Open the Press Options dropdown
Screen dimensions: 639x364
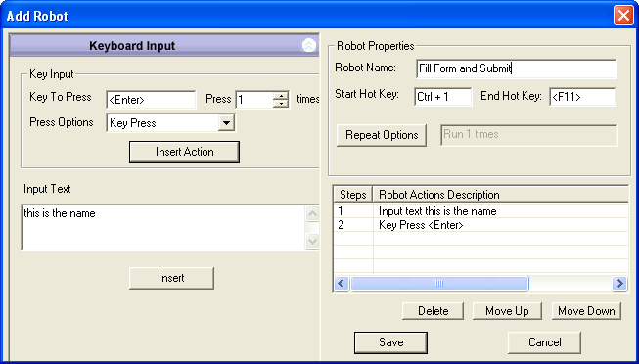pyautogui.click(x=226, y=123)
